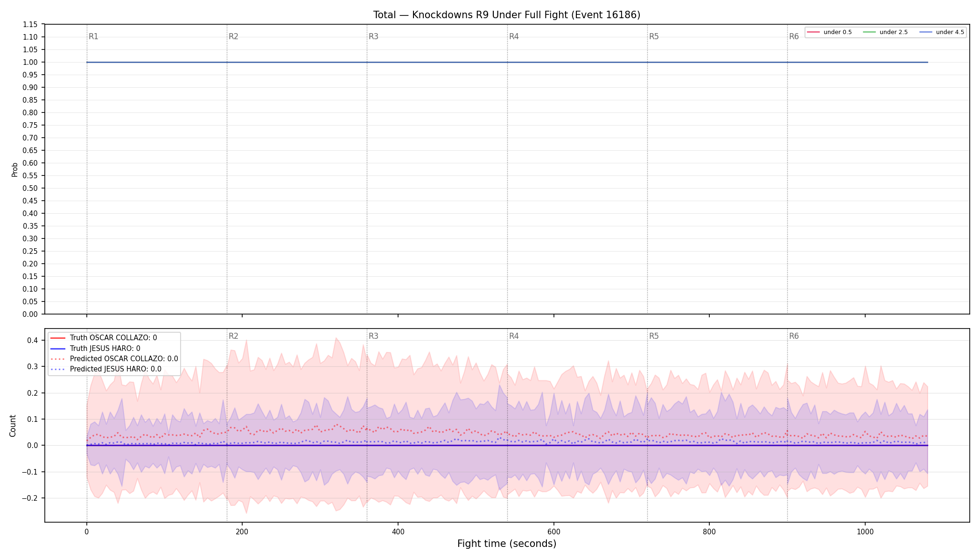Click the R1 round label in the Prob plot
Viewport: 980px width, 560px height.
click(x=93, y=36)
